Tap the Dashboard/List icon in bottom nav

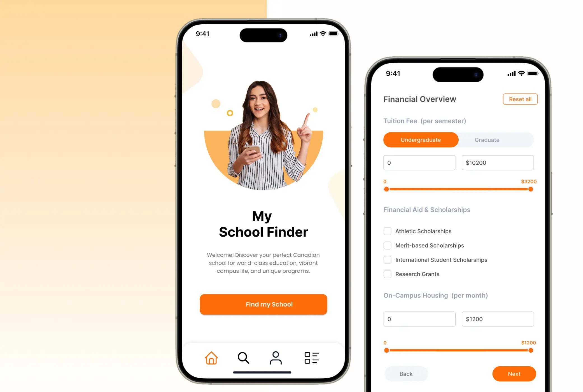point(312,358)
